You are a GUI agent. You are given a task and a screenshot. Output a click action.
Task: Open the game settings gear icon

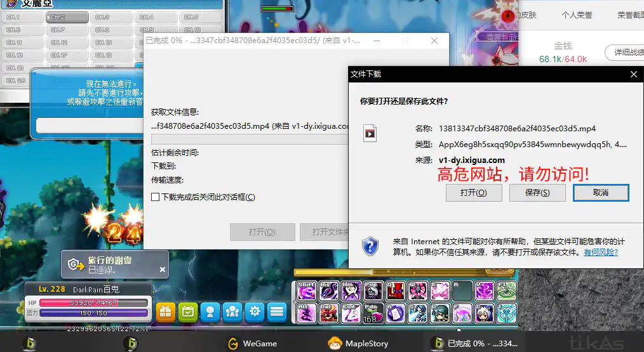pos(255,311)
